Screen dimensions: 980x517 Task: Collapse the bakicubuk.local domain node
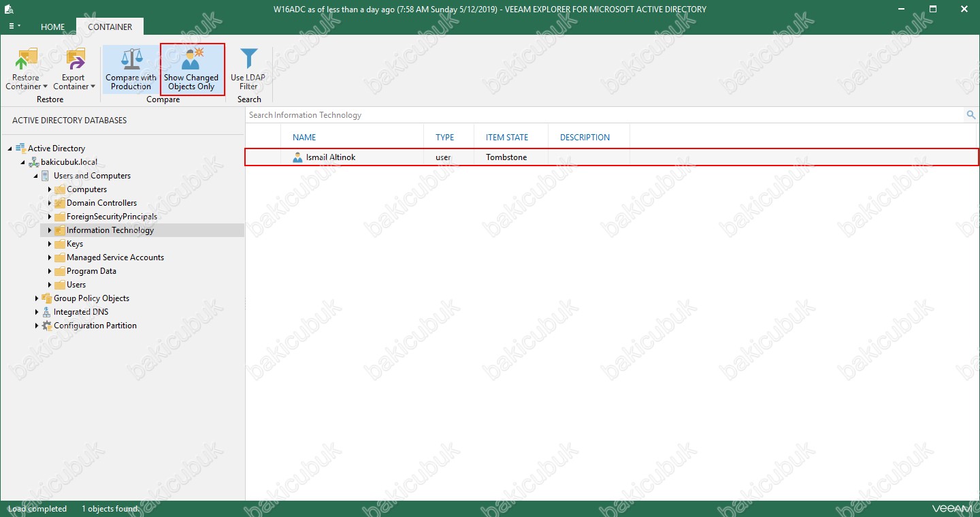(23, 162)
